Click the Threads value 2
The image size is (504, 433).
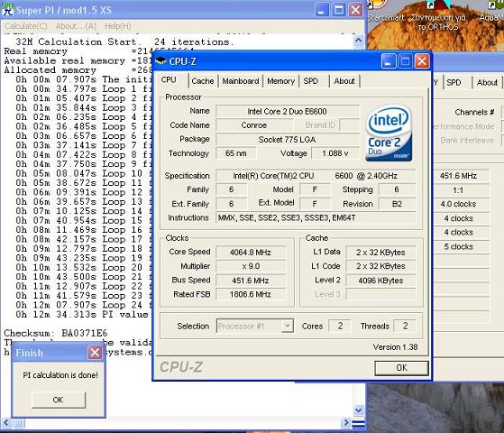(405, 326)
